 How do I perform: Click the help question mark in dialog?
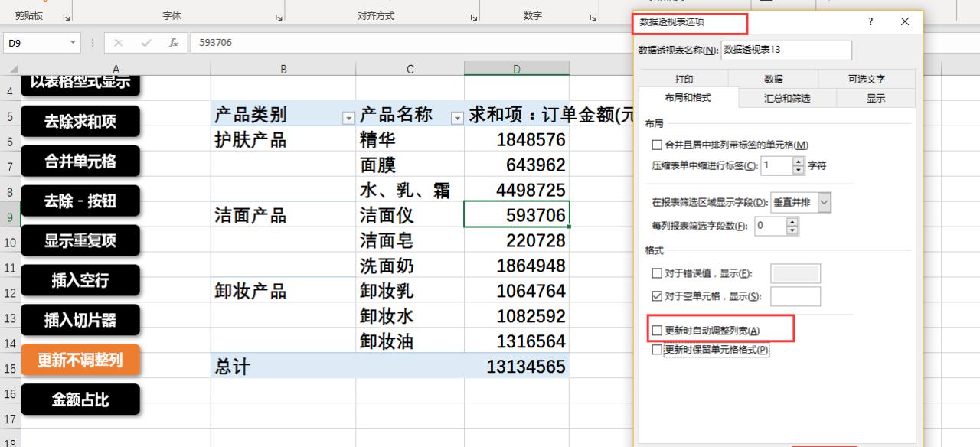pyautogui.click(x=871, y=22)
